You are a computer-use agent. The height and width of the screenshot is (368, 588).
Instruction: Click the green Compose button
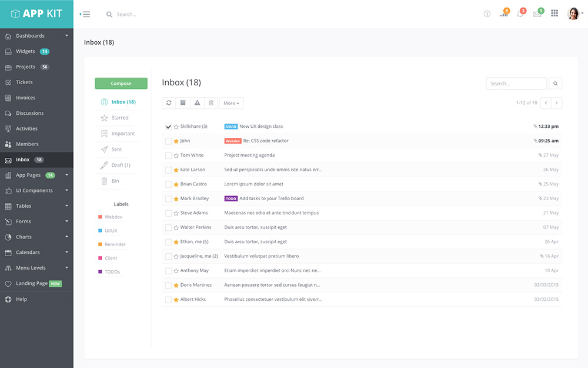tap(121, 83)
